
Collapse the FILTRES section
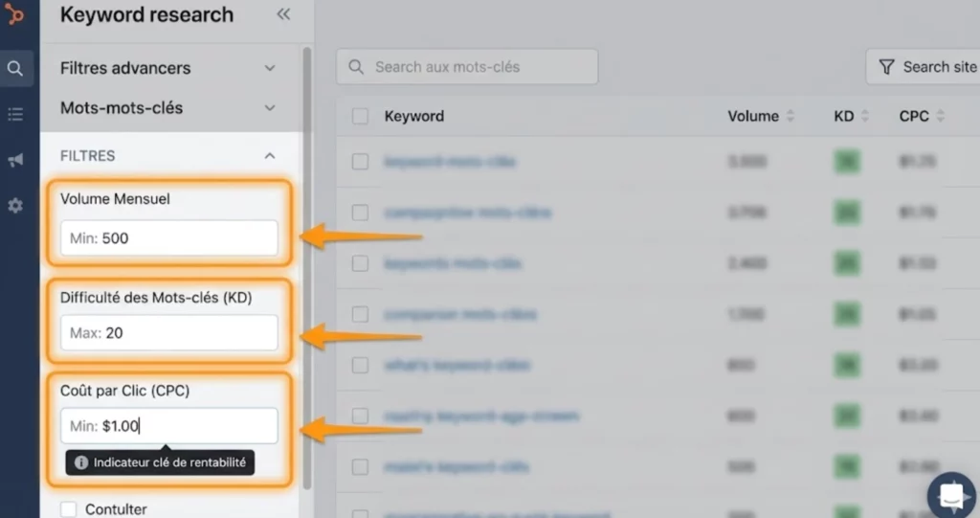(x=270, y=155)
